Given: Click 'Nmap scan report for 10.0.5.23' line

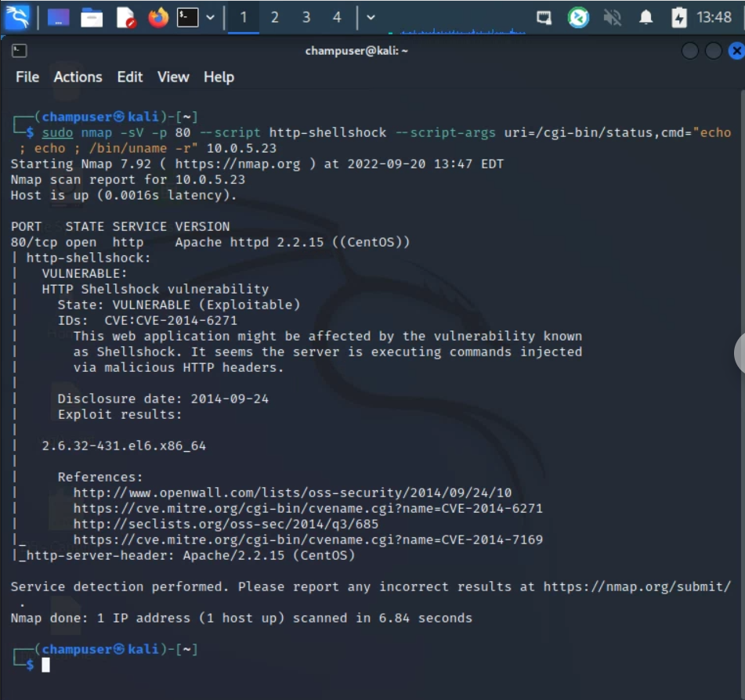Looking at the screenshot, I should [128, 179].
